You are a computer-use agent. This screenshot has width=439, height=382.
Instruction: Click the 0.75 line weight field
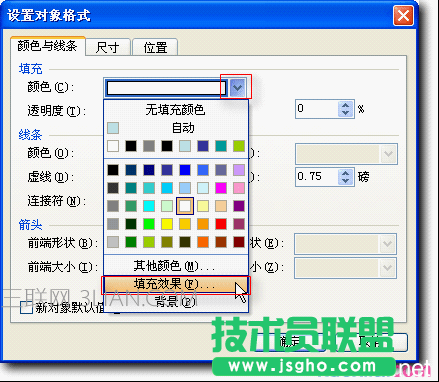coord(317,177)
